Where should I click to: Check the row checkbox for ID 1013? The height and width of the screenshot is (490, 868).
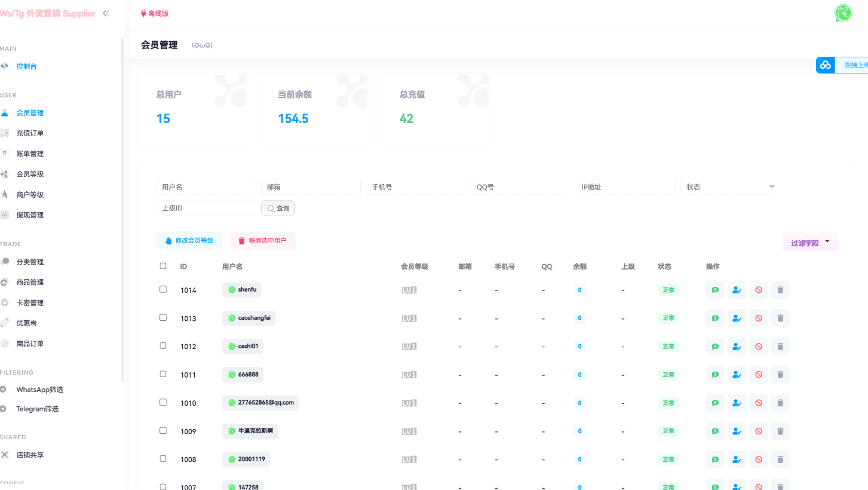[x=163, y=317]
